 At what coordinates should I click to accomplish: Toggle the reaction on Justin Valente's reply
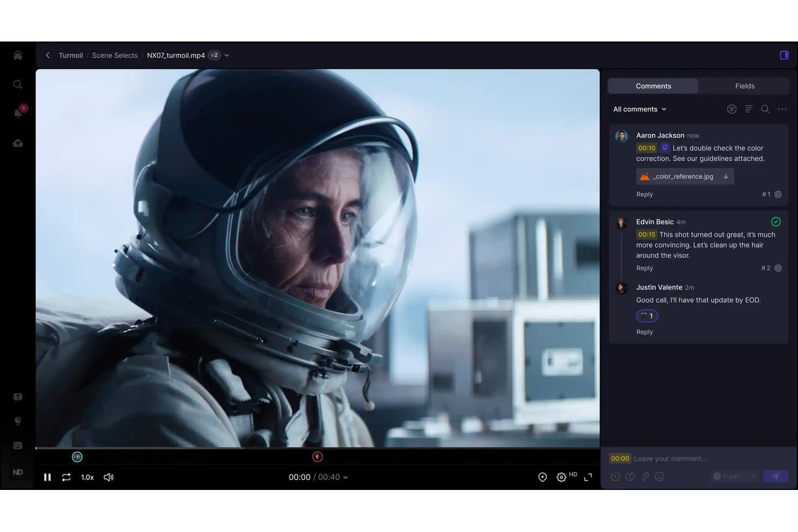click(647, 316)
